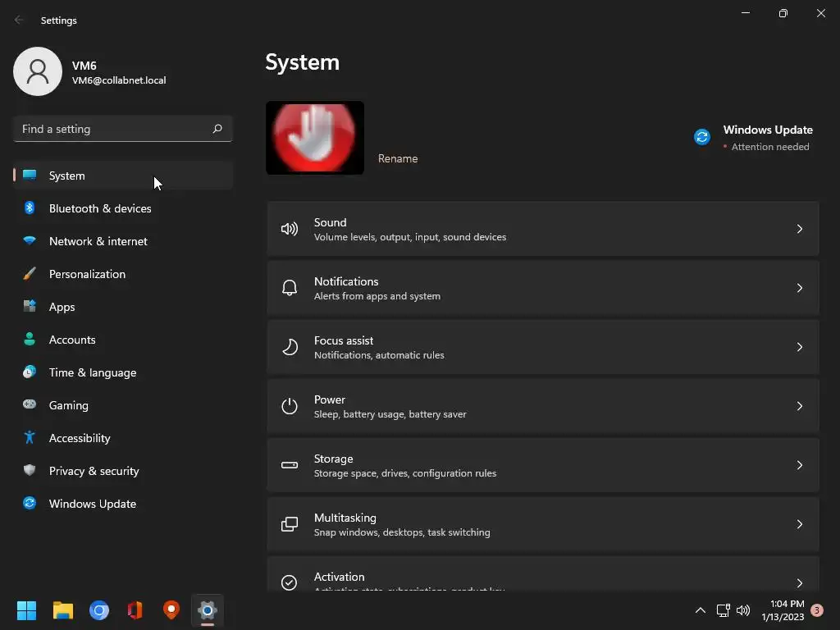The width and height of the screenshot is (840, 630).
Task: Expand the Multitasking row chevron
Action: (x=799, y=524)
